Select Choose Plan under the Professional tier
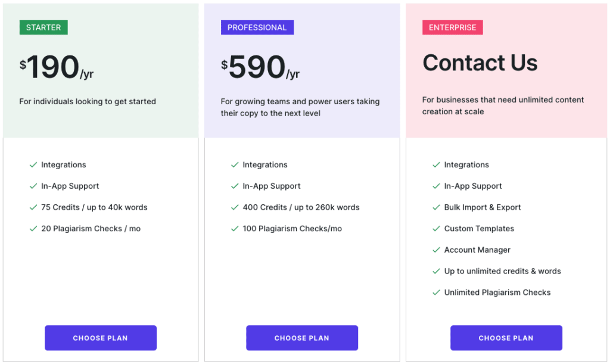The height and width of the screenshot is (364, 610). (302, 338)
